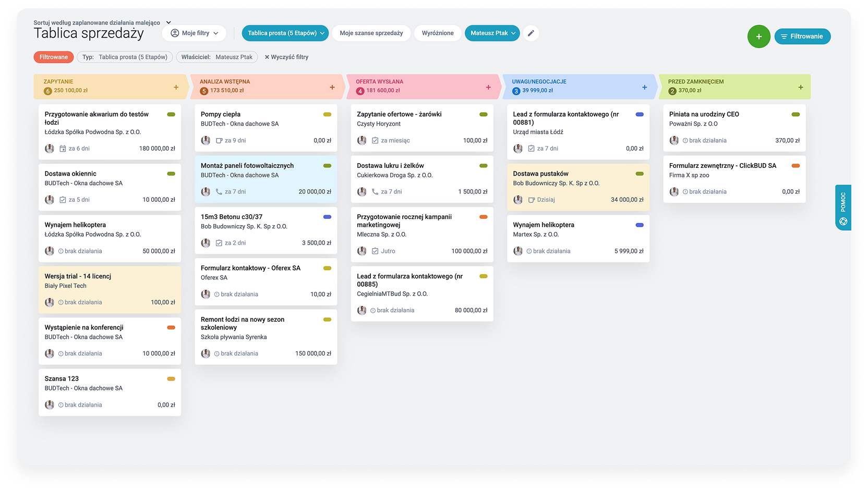This screenshot has width=868, height=490.
Task: Open the POMOC help side tab
Action: 843,207
